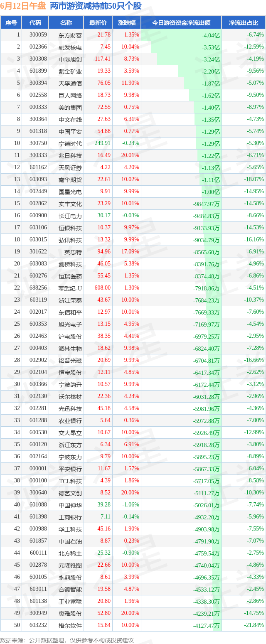Select stock code 002366
This screenshot has width=266, height=644.
tap(38, 47)
